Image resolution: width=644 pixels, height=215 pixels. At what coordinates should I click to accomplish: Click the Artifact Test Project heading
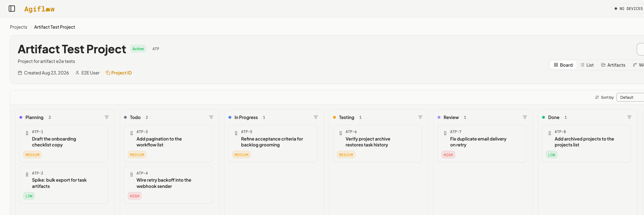click(72, 49)
